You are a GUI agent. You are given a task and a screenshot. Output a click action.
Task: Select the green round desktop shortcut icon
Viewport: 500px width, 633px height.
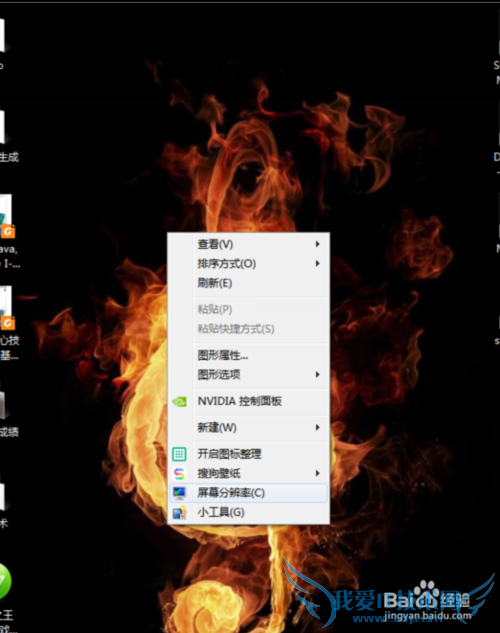pyautogui.click(x=5, y=581)
